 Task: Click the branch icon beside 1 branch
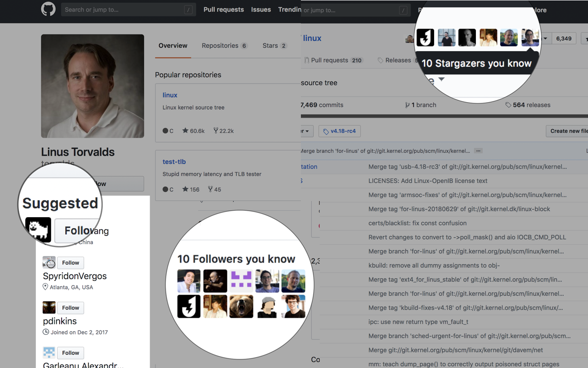[x=407, y=105]
